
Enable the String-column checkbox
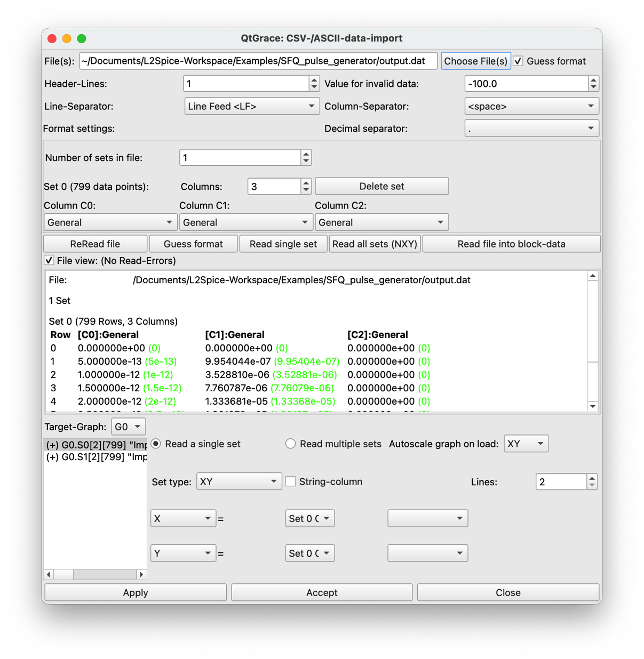tap(291, 481)
